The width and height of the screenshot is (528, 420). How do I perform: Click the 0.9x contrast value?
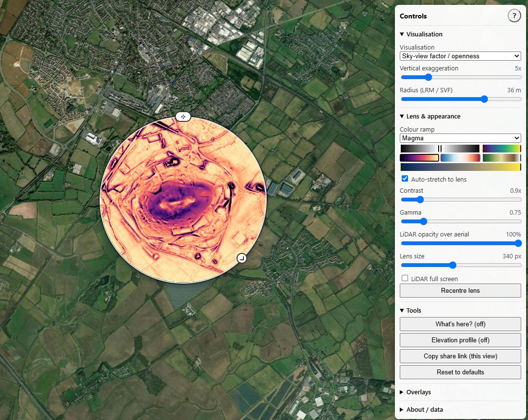tap(515, 190)
